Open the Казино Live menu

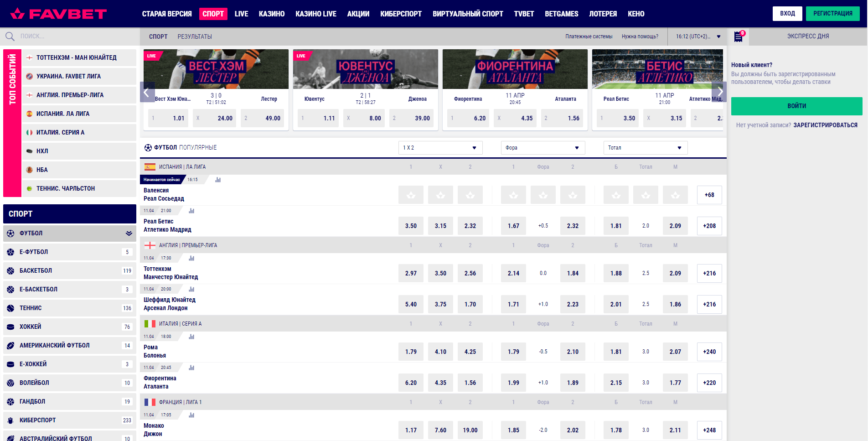click(315, 14)
